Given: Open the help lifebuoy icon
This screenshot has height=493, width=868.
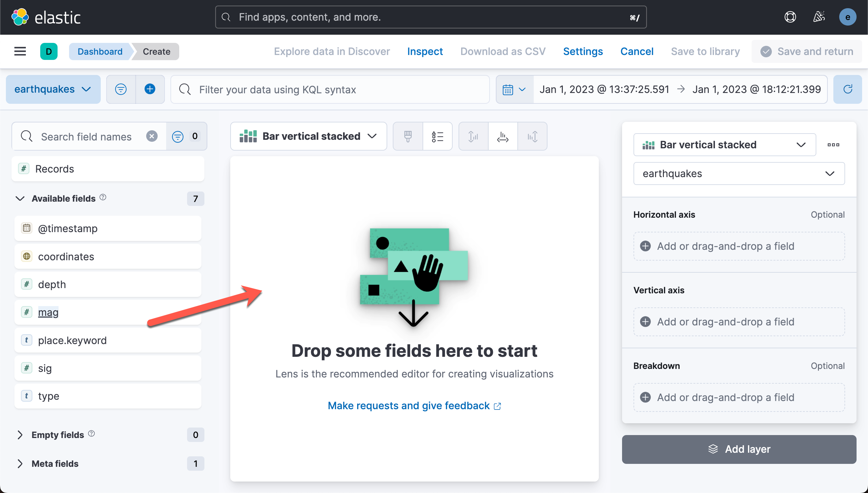Looking at the screenshot, I should (x=790, y=17).
